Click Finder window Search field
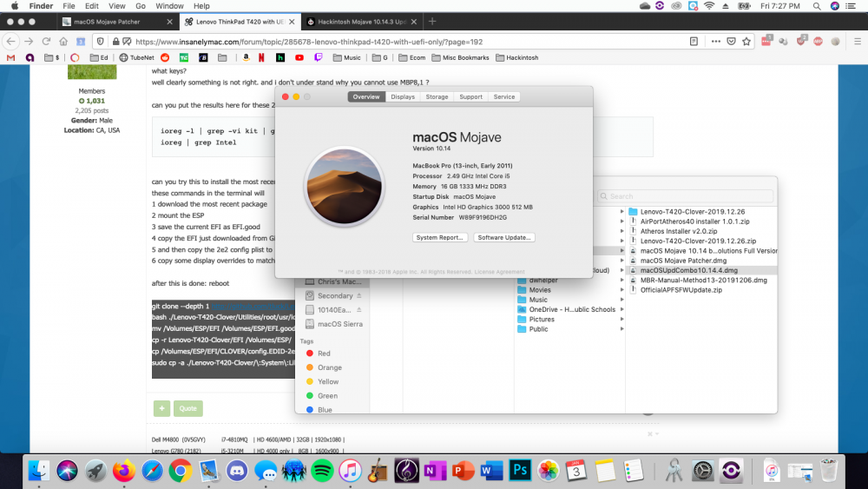 [686, 196]
